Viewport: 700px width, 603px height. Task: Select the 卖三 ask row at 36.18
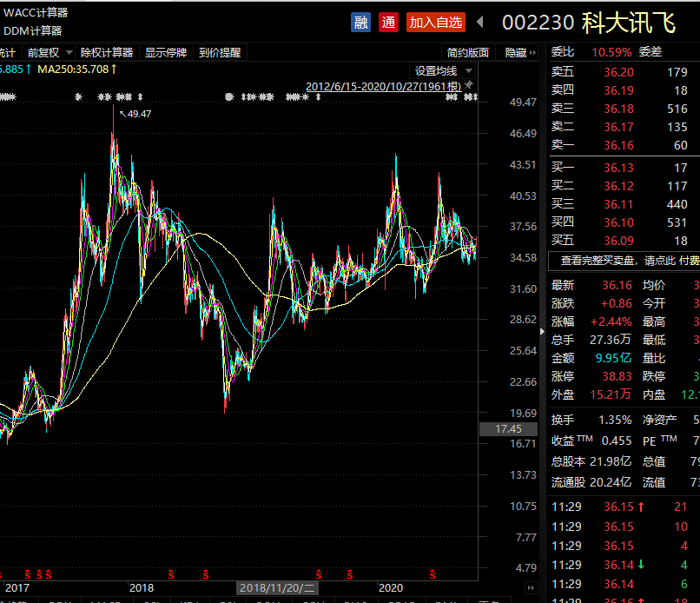tap(624, 109)
